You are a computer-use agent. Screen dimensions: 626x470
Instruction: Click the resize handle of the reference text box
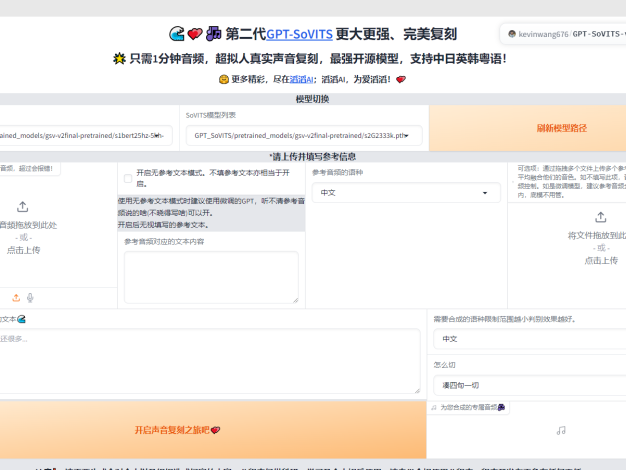pyautogui.click(x=295, y=300)
